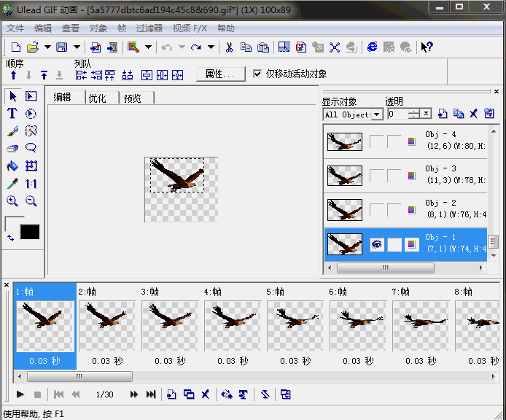Select the Pick (arrow) tool
The height and width of the screenshot is (420, 506).
coord(13,96)
